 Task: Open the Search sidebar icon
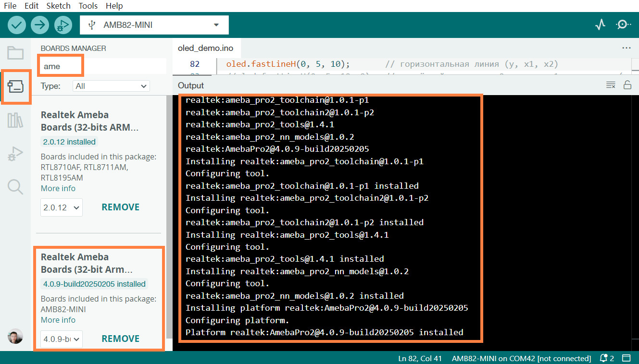(x=15, y=187)
